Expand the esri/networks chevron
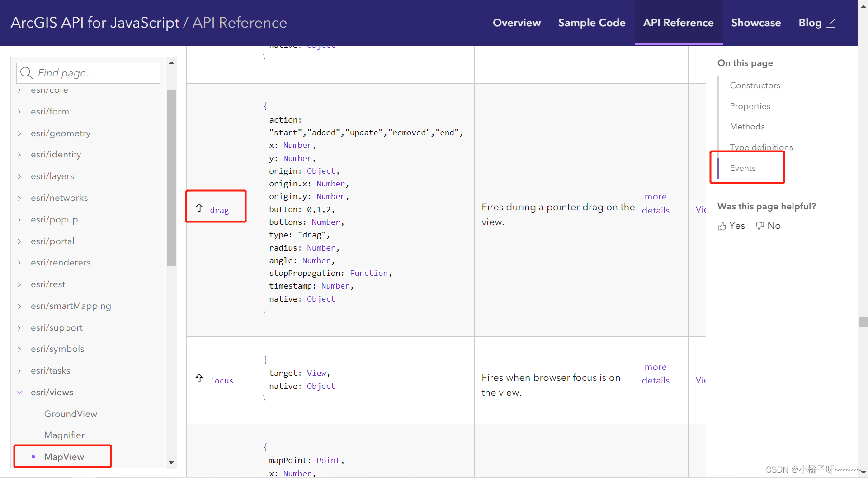Viewport: 868px width, 478px height. click(x=19, y=198)
